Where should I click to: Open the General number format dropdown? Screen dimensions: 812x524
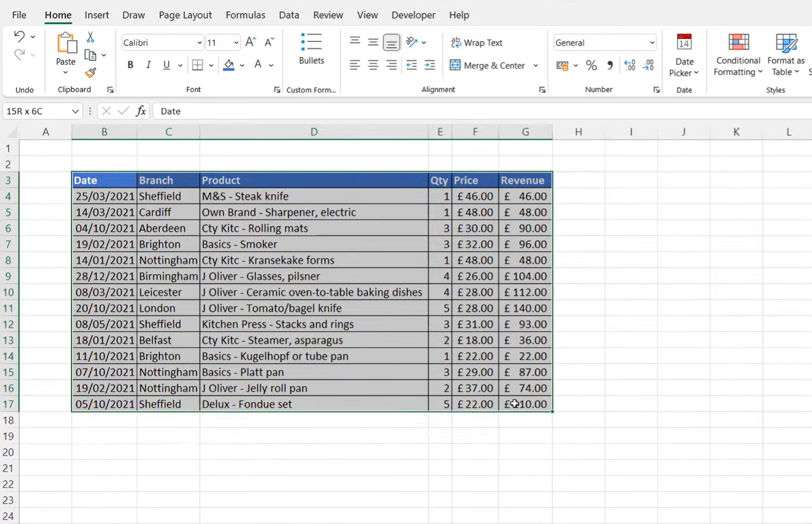652,43
